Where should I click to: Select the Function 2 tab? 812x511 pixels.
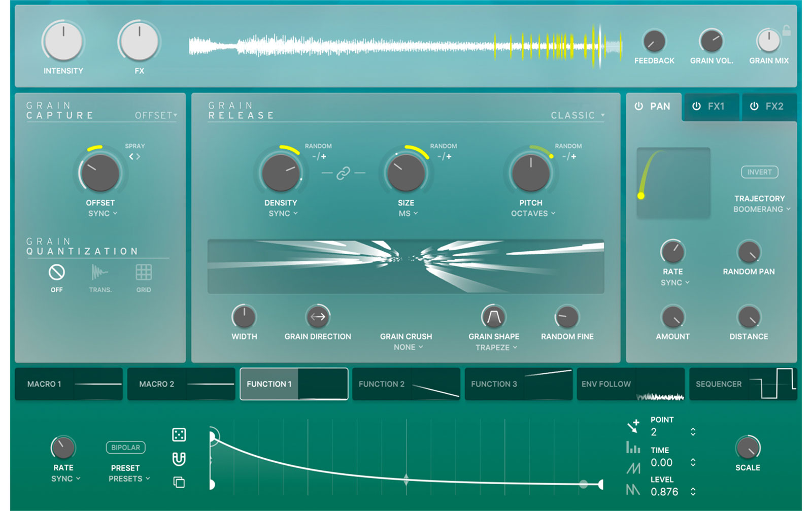(x=406, y=384)
